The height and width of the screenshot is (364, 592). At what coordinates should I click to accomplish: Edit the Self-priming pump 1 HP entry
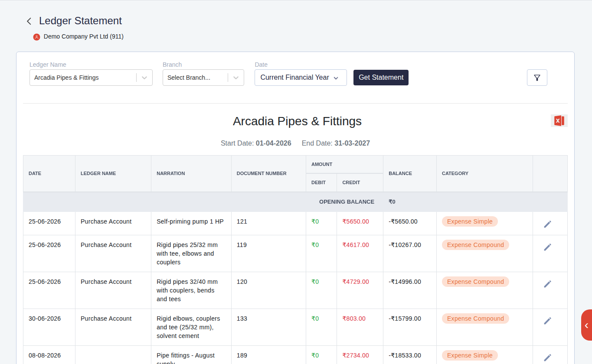pyautogui.click(x=548, y=224)
